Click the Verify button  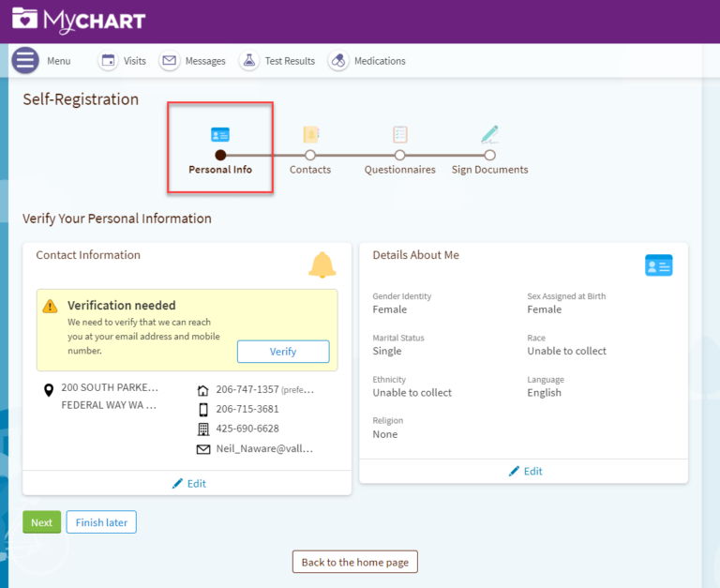click(x=283, y=352)
